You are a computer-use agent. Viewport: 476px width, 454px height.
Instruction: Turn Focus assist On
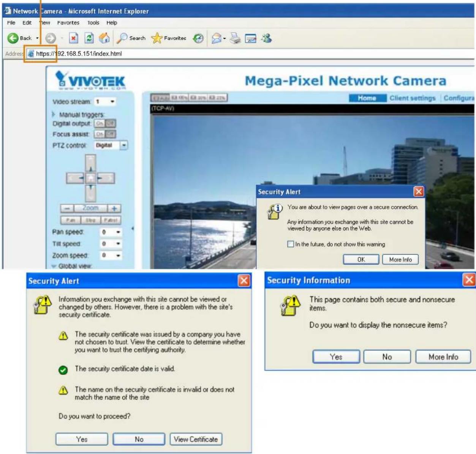[x=100, y=134]
